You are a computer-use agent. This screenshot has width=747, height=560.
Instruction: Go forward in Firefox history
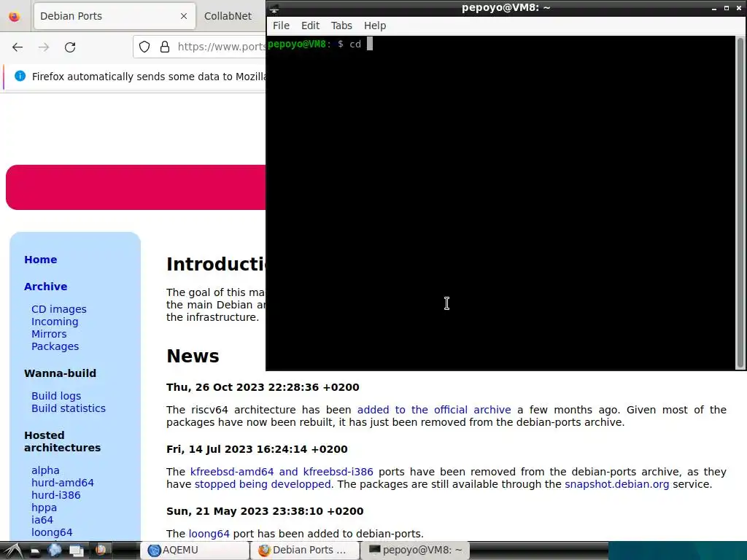pos(44,47)
